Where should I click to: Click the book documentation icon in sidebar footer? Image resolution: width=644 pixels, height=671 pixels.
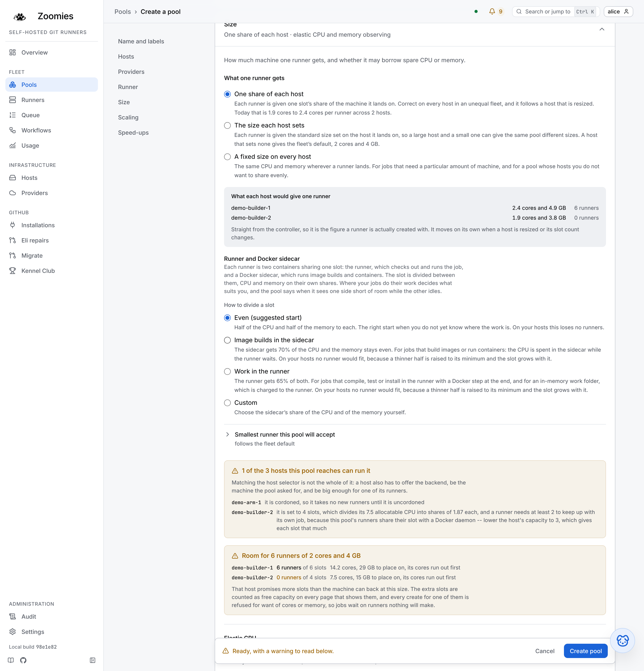click(x=11, y=660)
